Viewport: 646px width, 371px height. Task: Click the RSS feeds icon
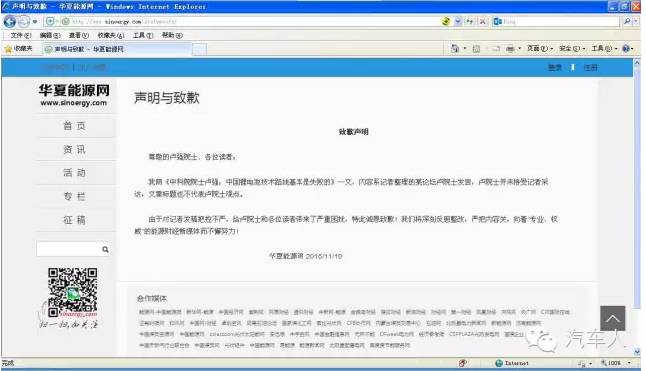point(476,49)
